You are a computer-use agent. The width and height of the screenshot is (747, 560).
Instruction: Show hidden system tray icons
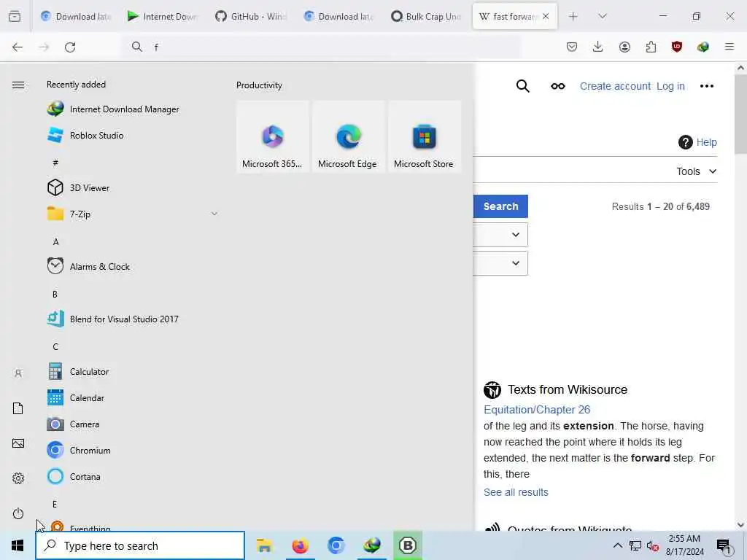click(x=617, y=545)
